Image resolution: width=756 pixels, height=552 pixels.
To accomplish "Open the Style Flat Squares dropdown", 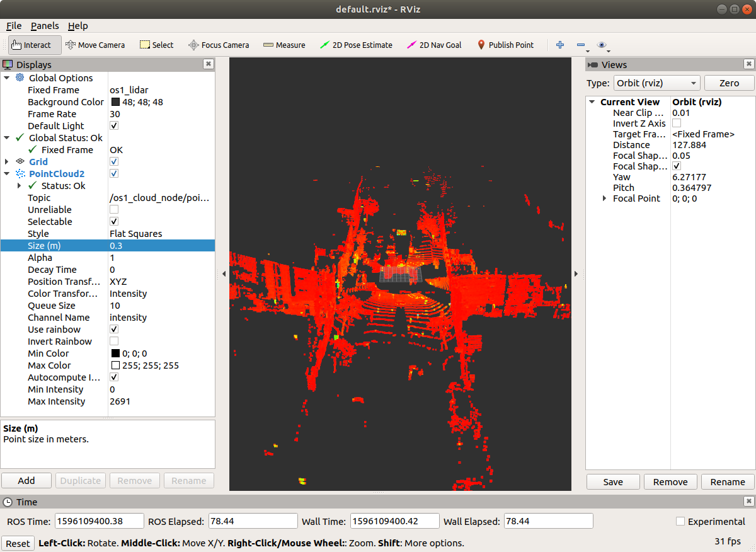I will (x=161, y=233).
